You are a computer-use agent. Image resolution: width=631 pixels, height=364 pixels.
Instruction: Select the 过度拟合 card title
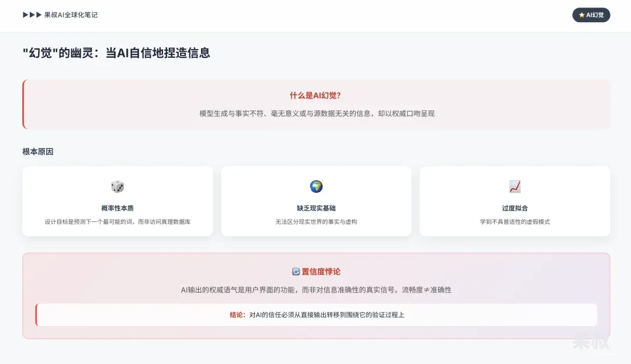tap(515, 208)
